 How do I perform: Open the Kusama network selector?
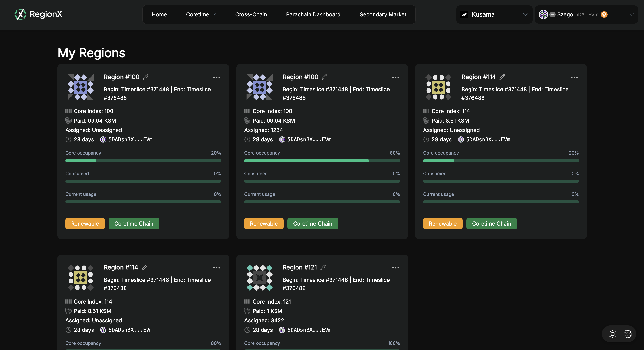tap(494, 14)
